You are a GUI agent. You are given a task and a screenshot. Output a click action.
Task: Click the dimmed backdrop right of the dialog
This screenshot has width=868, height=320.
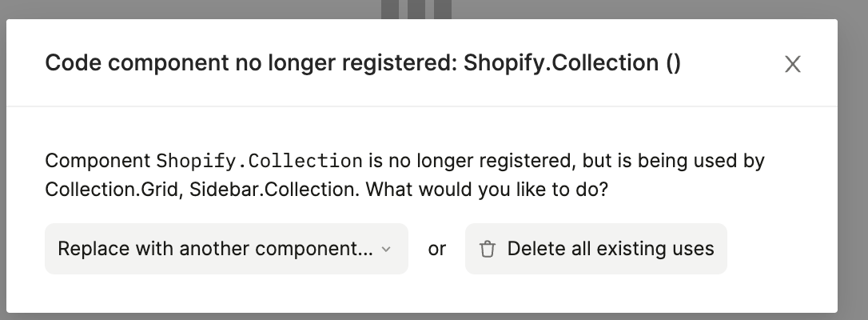(x=853, y=160)
